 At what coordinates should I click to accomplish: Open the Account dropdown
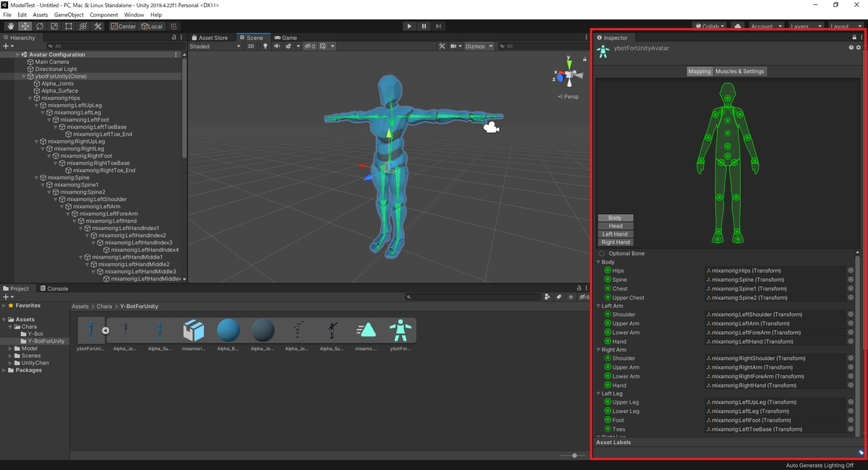pyautogui.click(x=765, y=26)
